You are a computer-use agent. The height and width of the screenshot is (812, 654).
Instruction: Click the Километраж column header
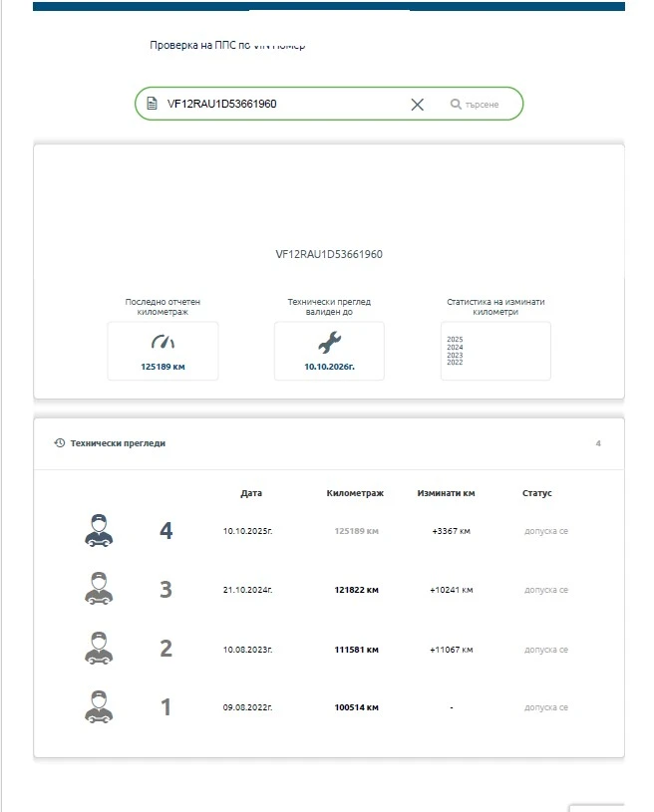[x=356, y=493]
